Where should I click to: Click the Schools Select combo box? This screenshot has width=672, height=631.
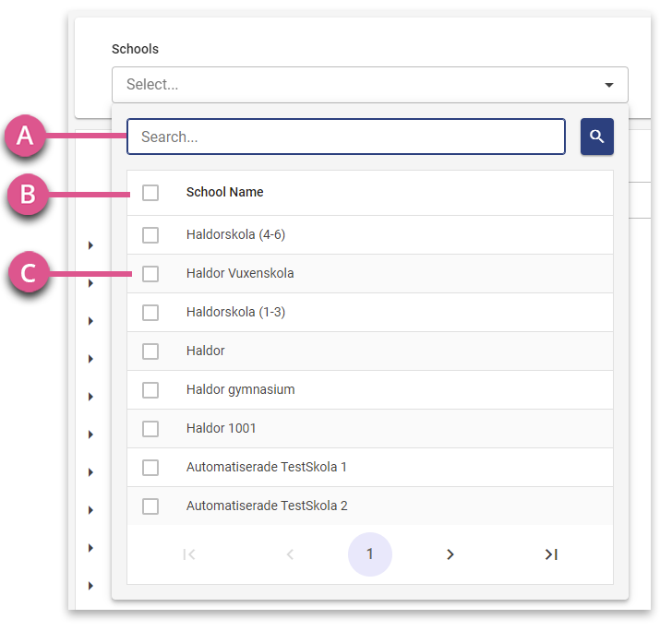[x=370, y=85]
